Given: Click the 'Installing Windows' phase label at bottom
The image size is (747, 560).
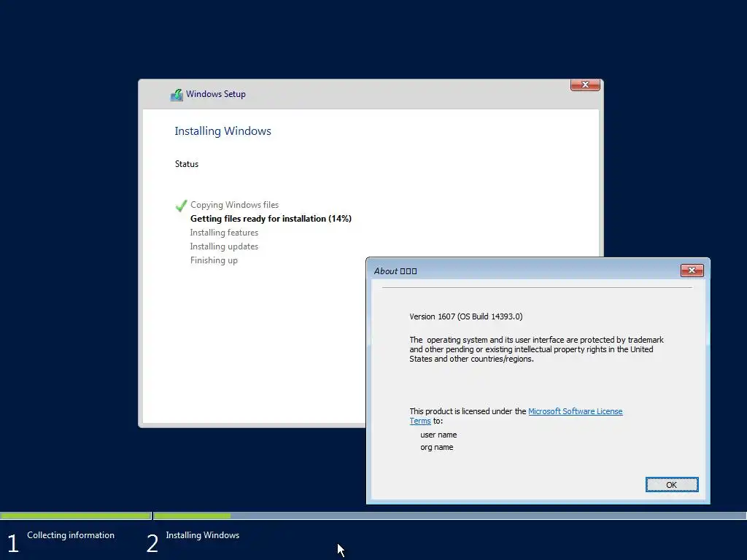Looking at the screenshot, I should click(x=203, y=535).
